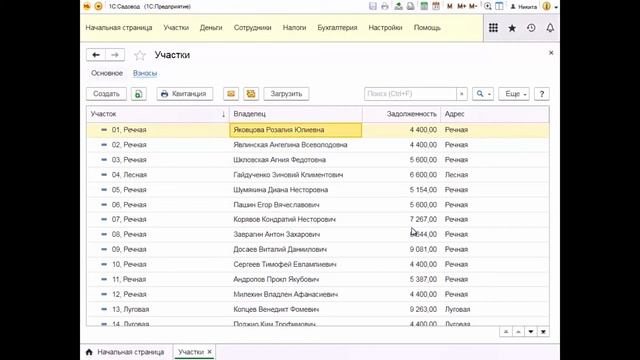
Task: Open the search magnifier dropdown
Action: pyautogui.click(x=483, y=94)
